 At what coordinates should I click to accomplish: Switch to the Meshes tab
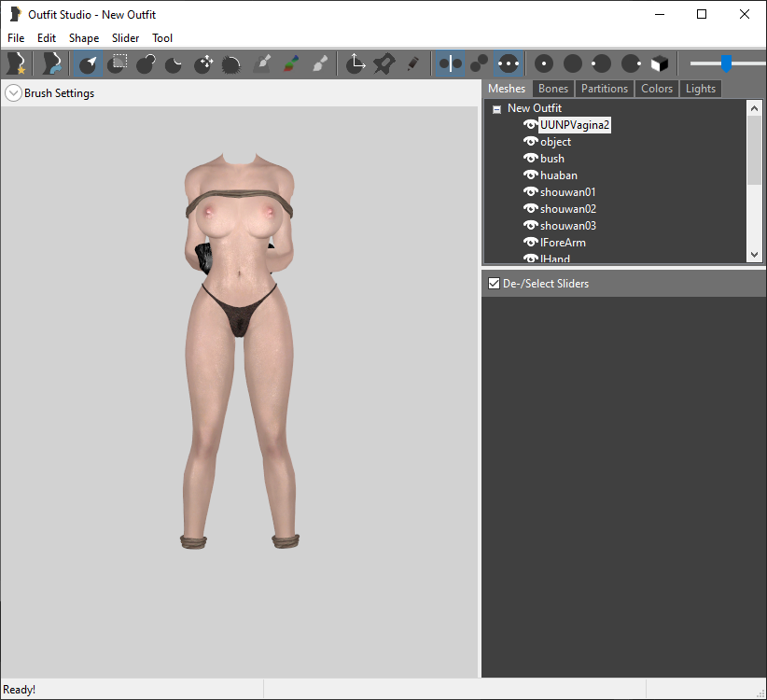point(507,89)
